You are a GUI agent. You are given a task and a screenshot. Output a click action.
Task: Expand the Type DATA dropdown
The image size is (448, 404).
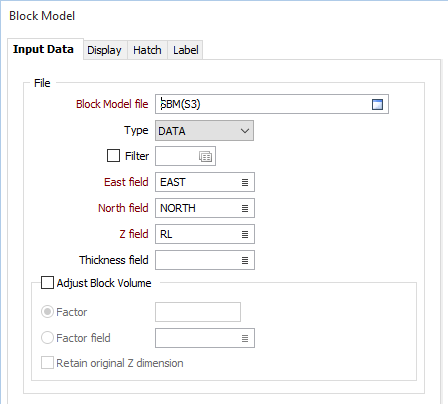[204, 131]
